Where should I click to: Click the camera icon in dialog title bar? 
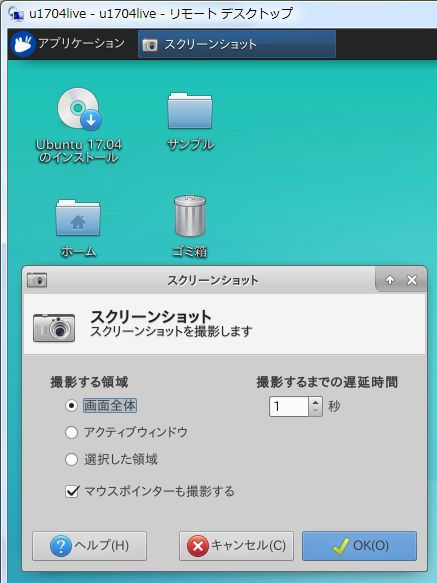[x=37, y=280]
